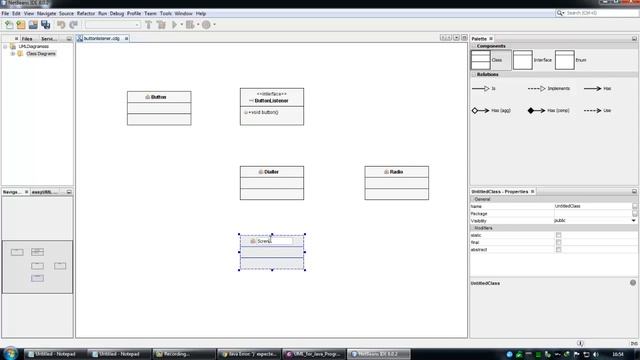Viewport: 640px width, 360px height.
Task: Open the Navigate menu
Action: tap(47, 13)
